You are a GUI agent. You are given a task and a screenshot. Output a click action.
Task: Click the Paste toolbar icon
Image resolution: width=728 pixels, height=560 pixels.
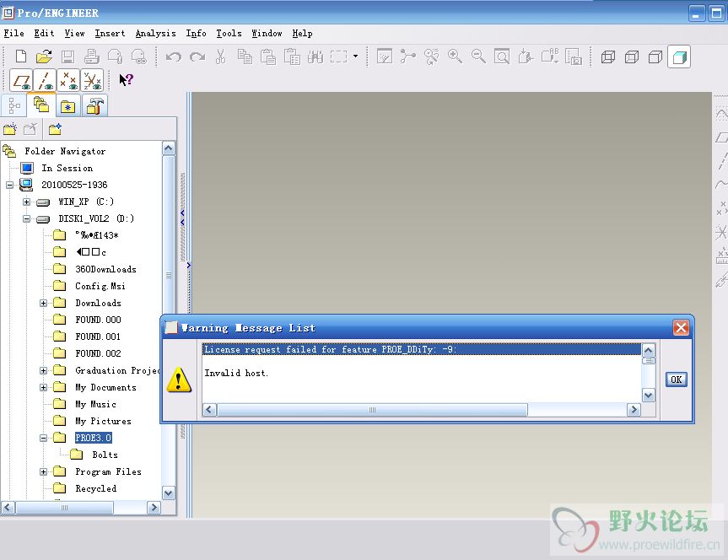268,57
